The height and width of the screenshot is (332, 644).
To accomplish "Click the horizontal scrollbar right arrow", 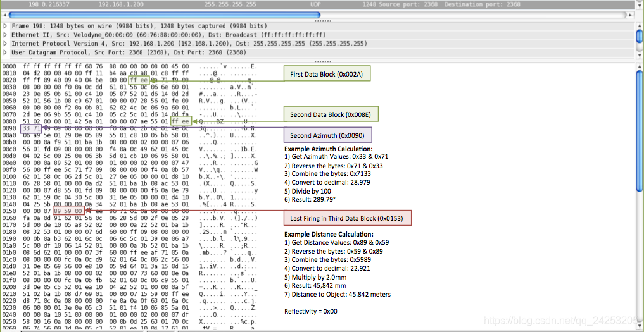I will coord(631,15).
